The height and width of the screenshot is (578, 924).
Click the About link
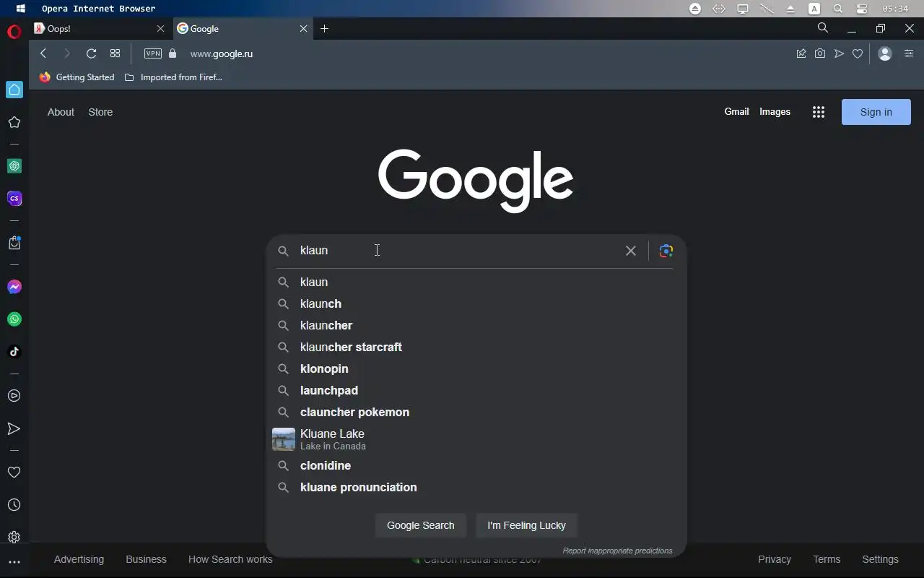pyautogui.click(x=61, y=112)
